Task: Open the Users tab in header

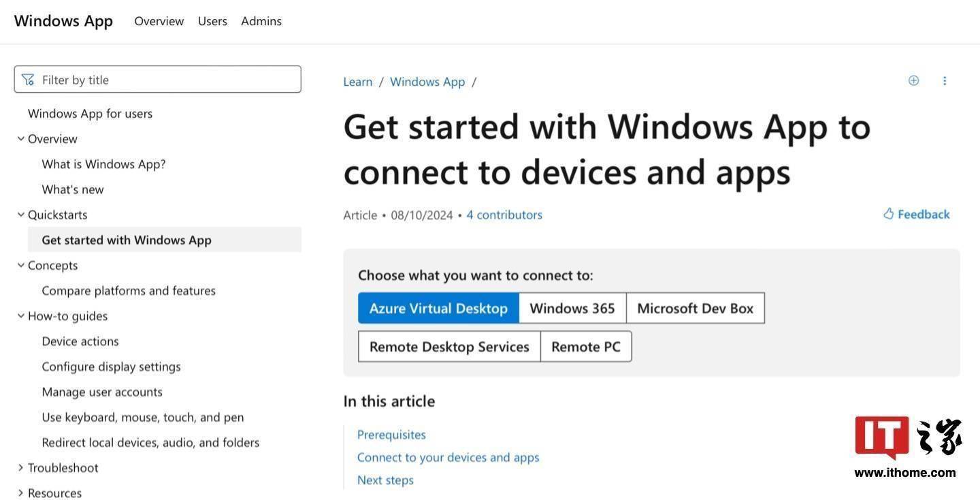Action: pos(212,21)
